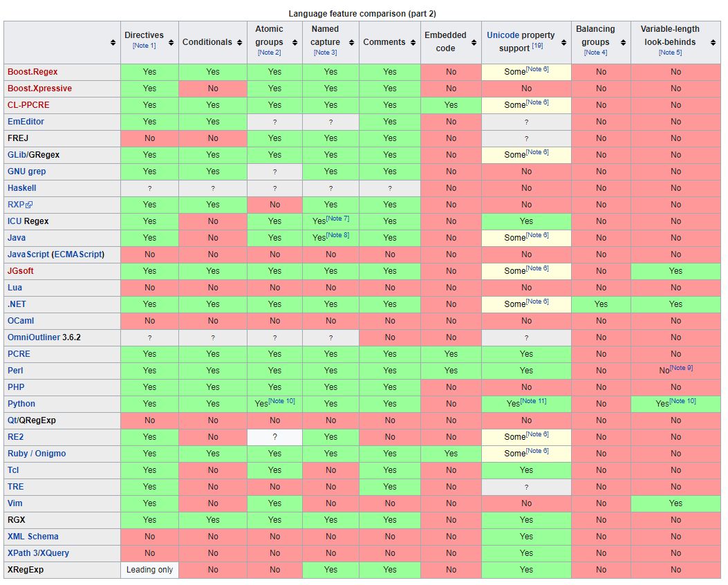
Task: Click the table caption 'Language feature comparison (part 2)'
Action: tap(362, 13)
